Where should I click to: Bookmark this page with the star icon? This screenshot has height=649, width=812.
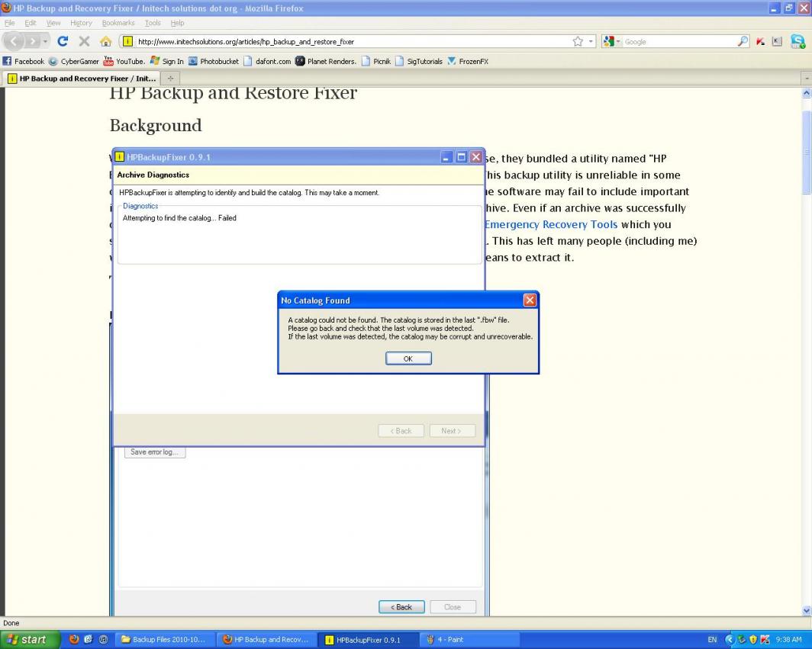578,41
